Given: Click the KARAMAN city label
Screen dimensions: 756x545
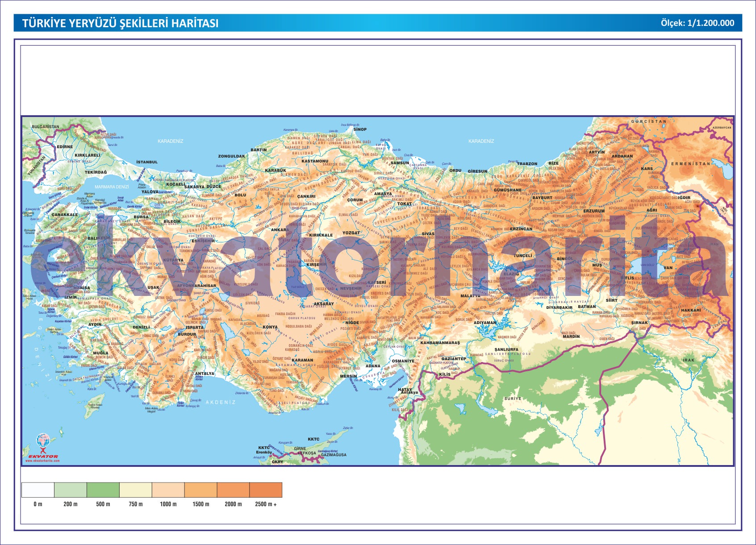Looking at the screenshot, I should click(303, 360).
